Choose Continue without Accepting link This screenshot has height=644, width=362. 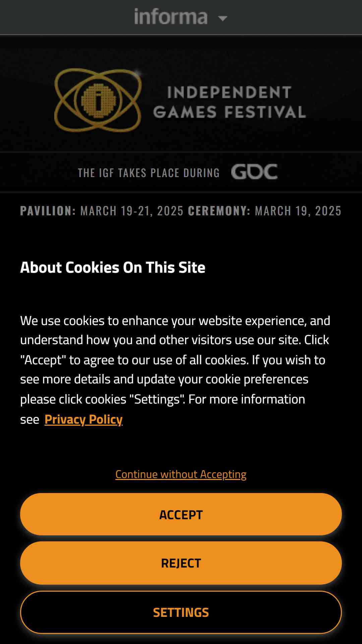181,474
